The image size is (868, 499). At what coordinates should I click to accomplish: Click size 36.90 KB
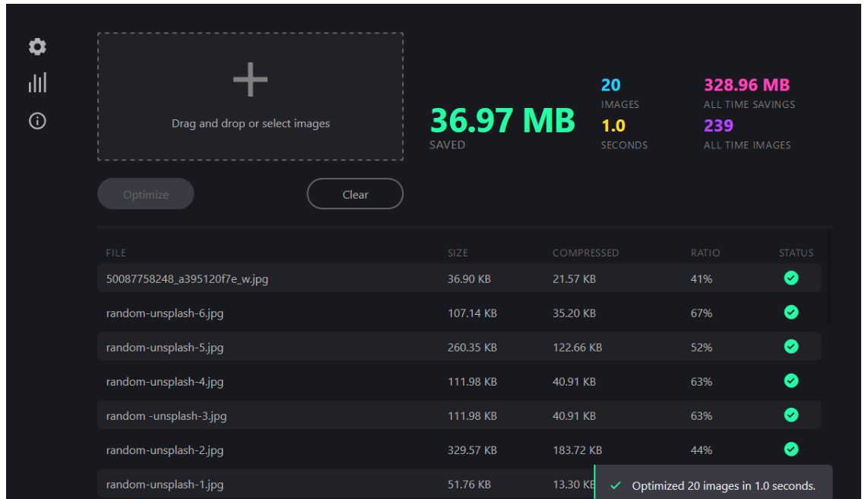pos(469,278)
